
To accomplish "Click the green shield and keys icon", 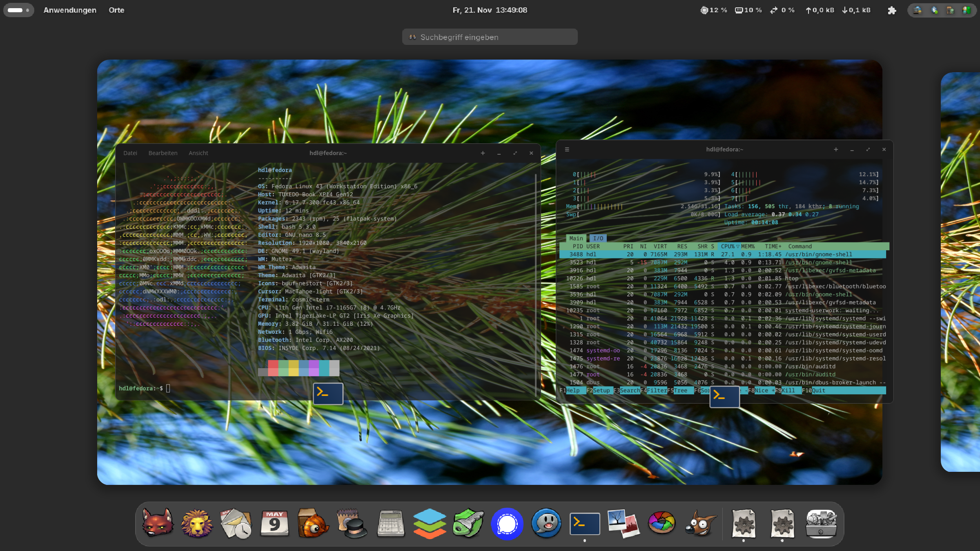I will [468, 523].
